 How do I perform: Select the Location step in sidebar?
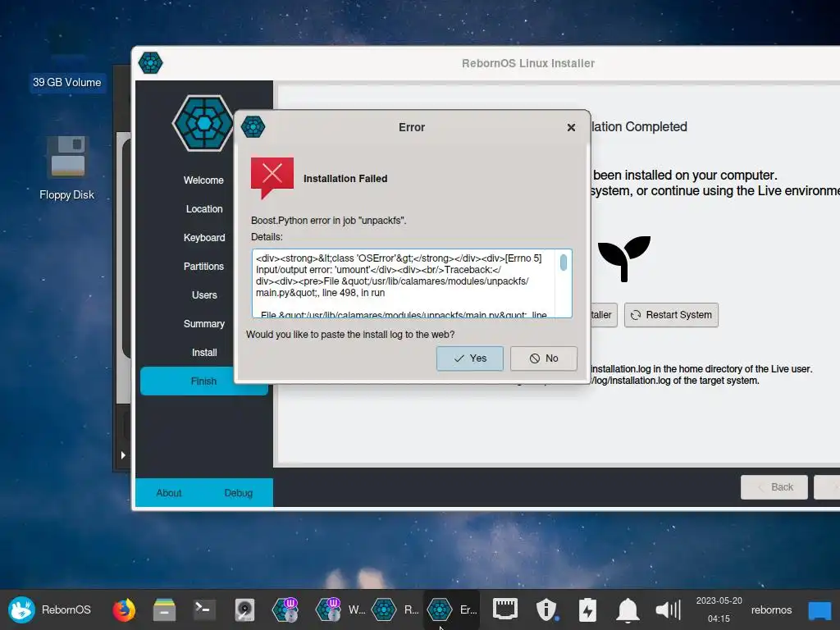point(203,209)
